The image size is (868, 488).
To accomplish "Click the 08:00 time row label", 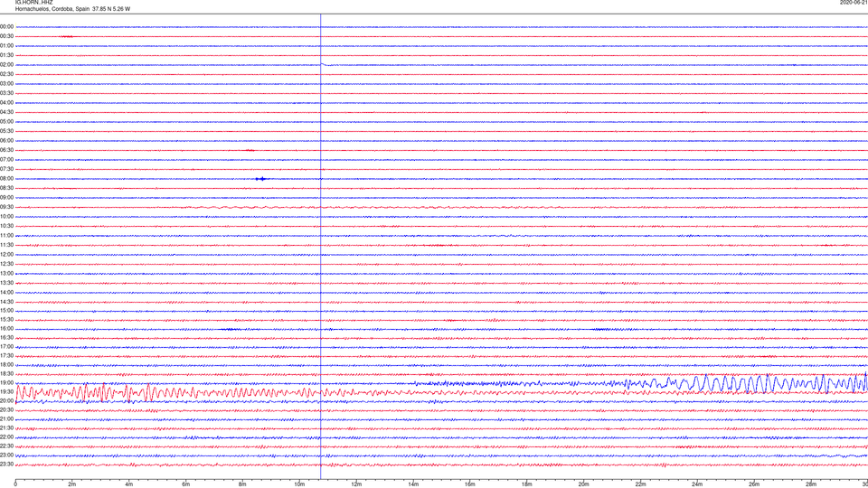I will pos(6,179).
